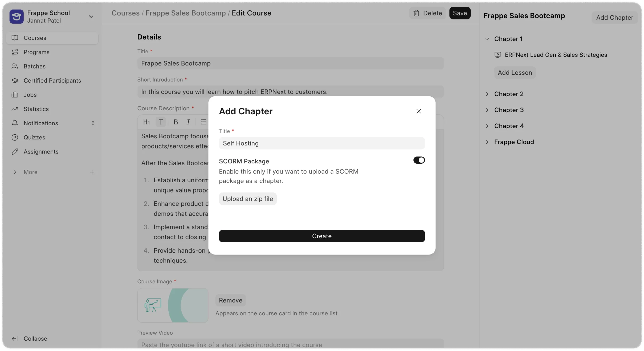644x351 pixels.
Task: Open Programs from the sidebar
Action: pos(37,52)
